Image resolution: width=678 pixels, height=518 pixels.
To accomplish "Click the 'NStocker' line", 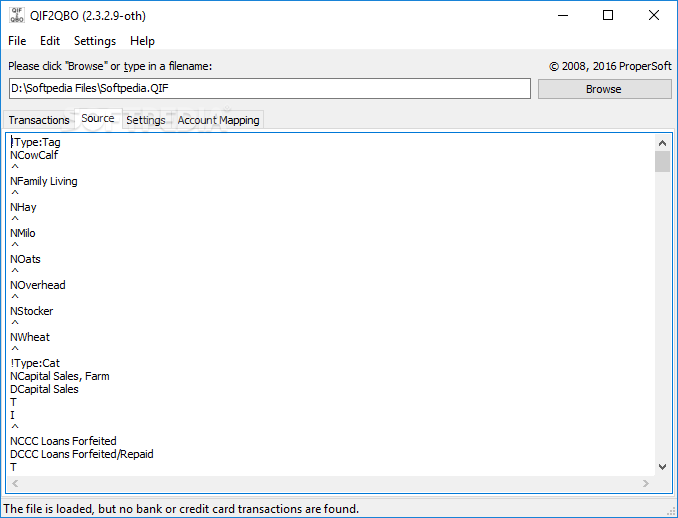I will pos(32,311).
